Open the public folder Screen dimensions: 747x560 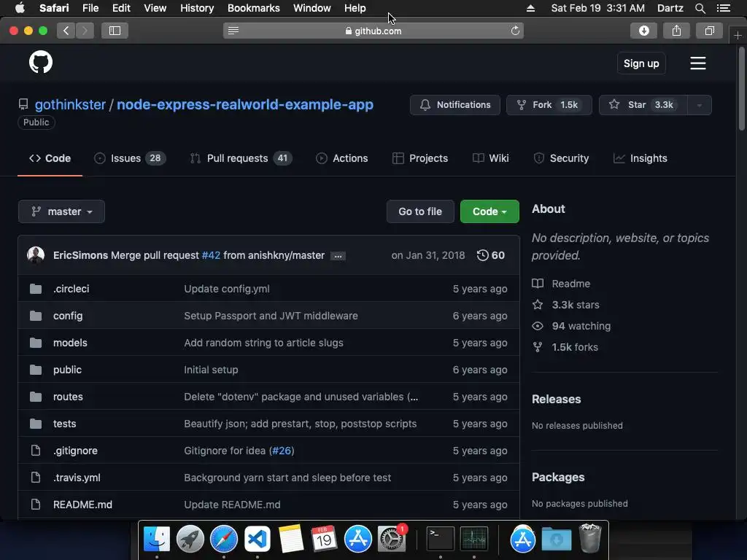click(67, 370)
